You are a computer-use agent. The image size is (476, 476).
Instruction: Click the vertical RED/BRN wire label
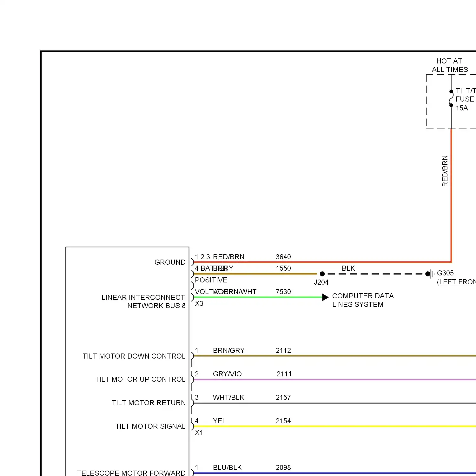pos(445,171)
